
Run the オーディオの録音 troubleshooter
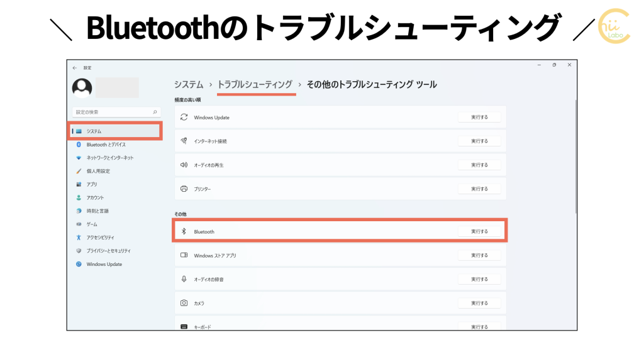pyautogui.click(x=479, y=279)
